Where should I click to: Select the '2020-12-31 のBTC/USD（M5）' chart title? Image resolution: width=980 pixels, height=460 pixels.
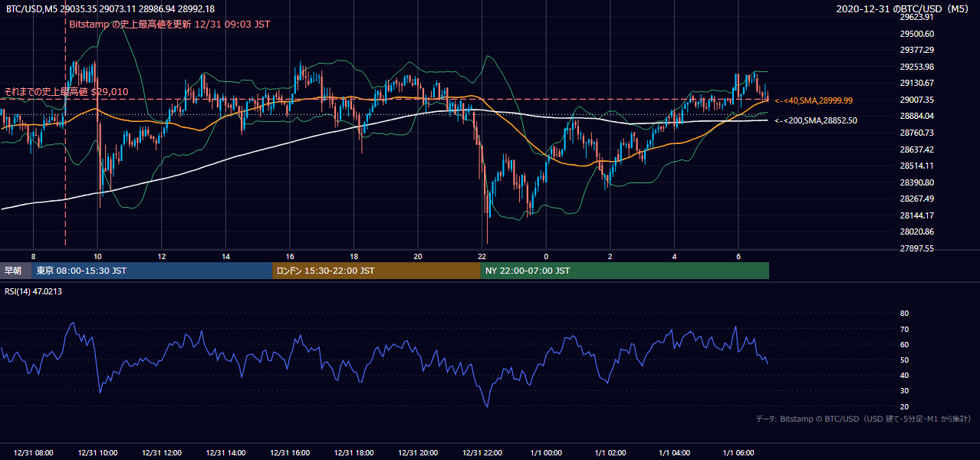[x=904, y=8]
